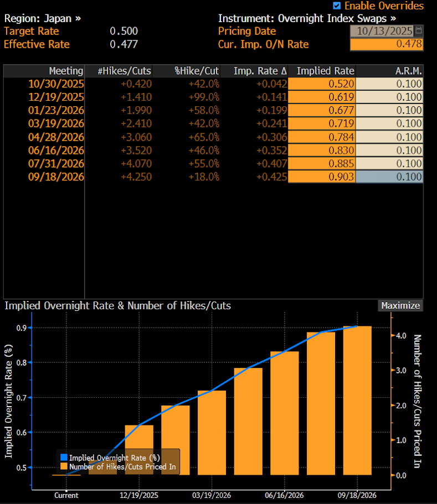The width and height of the screenshot is (437, 504).
Task: Select A.R.M. cell for 09/18/2026 meeting
Action: click(x=389, y=177)
